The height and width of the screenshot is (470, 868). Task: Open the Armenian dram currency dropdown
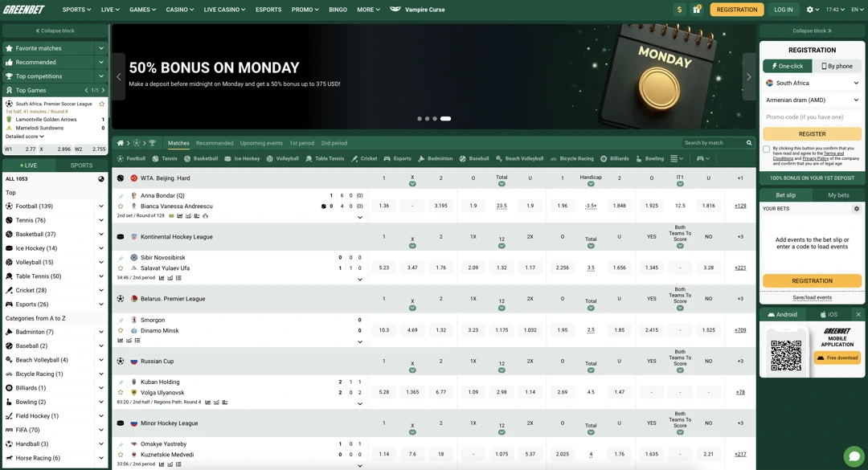coord(812,100)
